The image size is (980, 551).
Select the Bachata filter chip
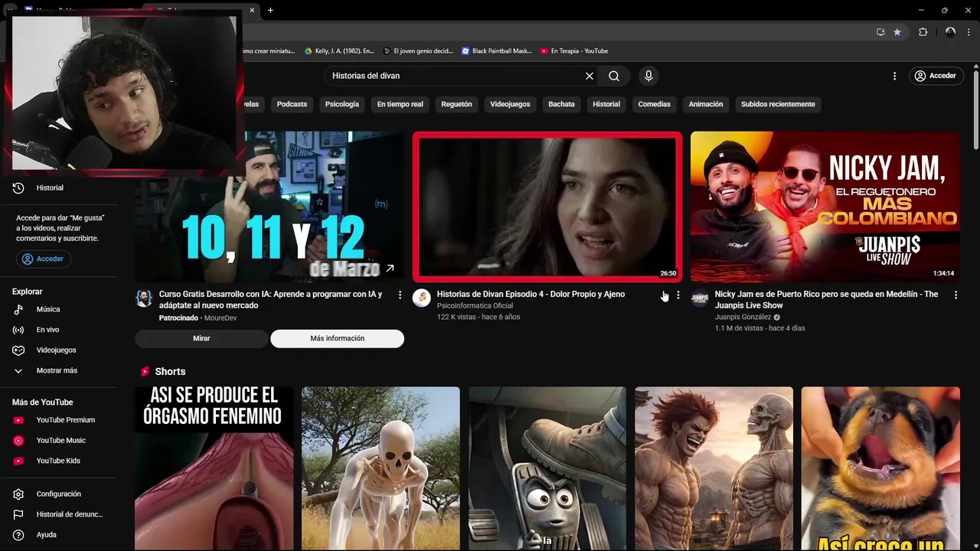click(x=561, y=104)
